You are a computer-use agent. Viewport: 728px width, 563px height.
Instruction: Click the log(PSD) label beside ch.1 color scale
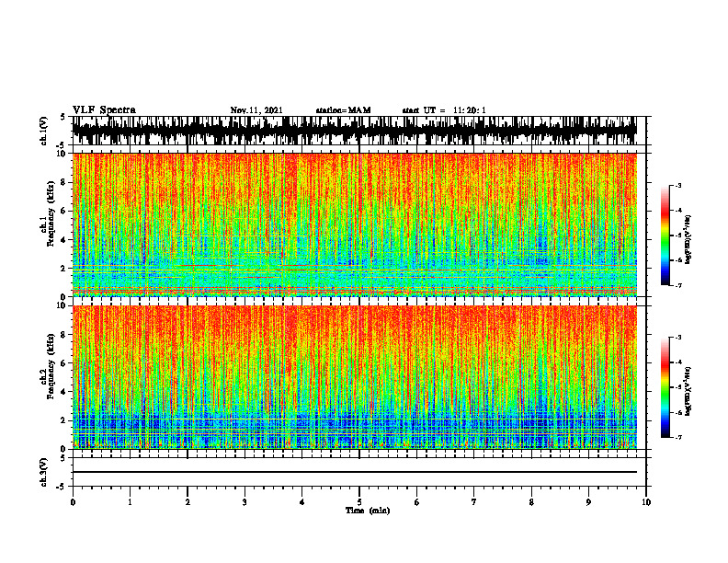point(688,239)
